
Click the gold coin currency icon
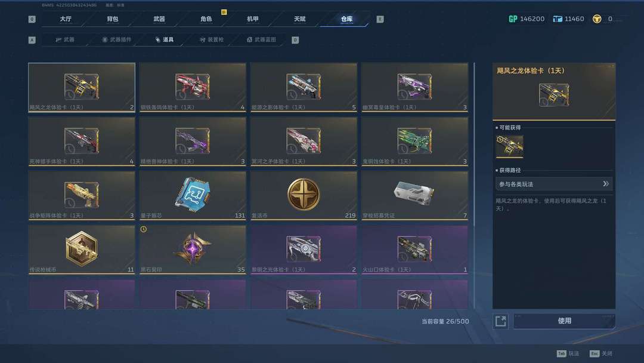tap(597, 19)
